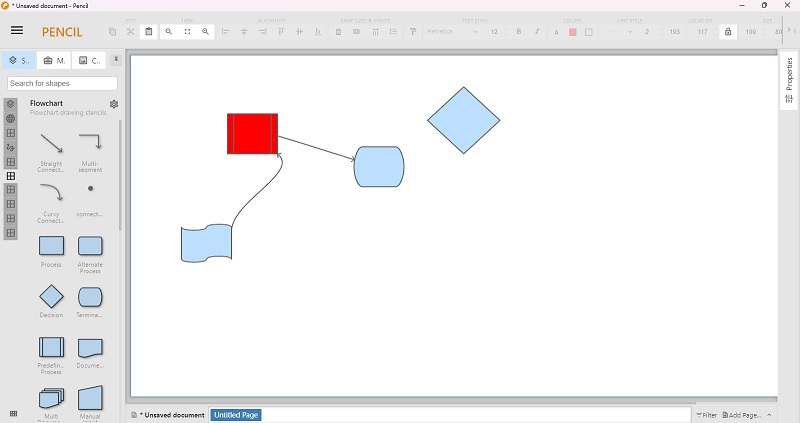Click the make same width icon
This screenshot has width=800, height=423.
[x=338, y=32]
